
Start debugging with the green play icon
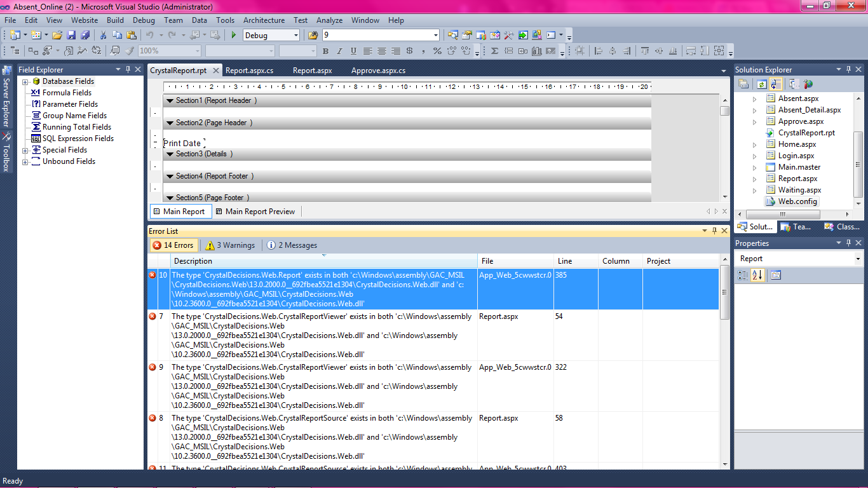click(x=234, y=36)
